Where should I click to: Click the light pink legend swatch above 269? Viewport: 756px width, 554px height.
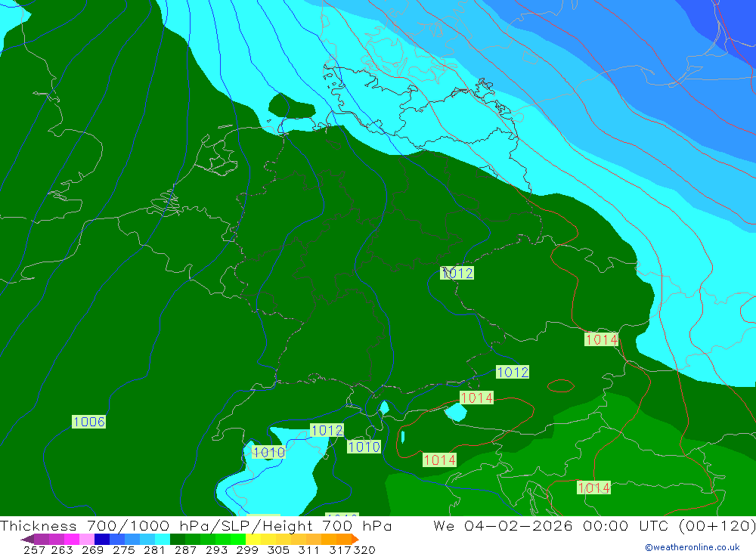point(85,539)
